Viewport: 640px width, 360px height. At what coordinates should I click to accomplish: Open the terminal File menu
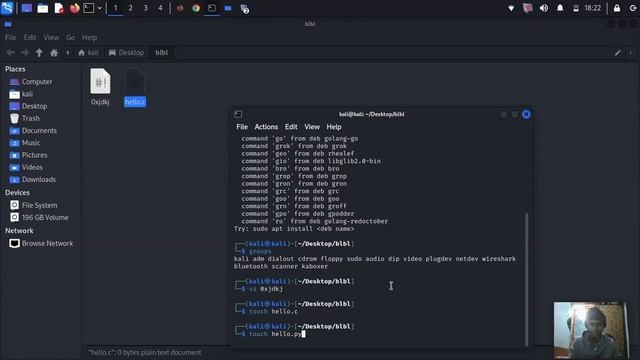pyautogui.click(x=242, y=127)
